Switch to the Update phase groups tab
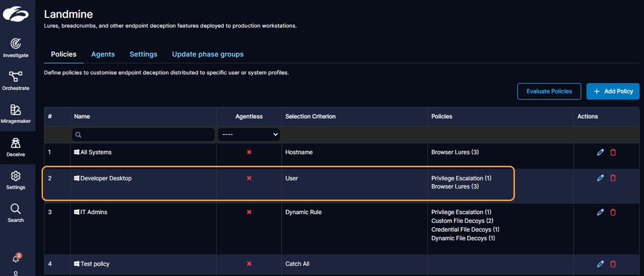 pos(208,54)
